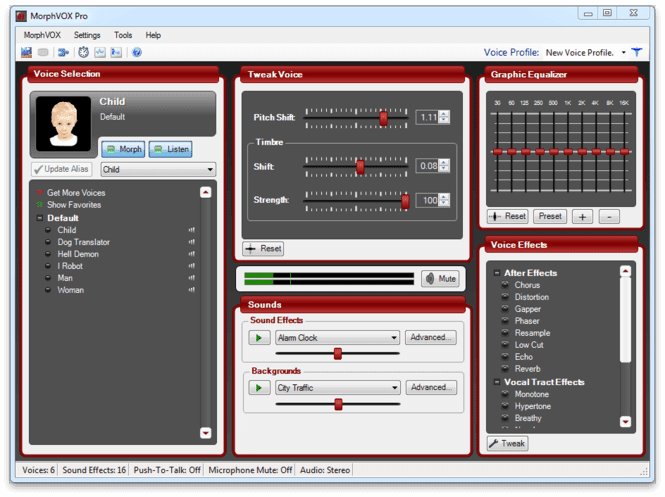This screenshot has width=665, height=497.
Task: Open the Tools menu
Action: [123, 35]
